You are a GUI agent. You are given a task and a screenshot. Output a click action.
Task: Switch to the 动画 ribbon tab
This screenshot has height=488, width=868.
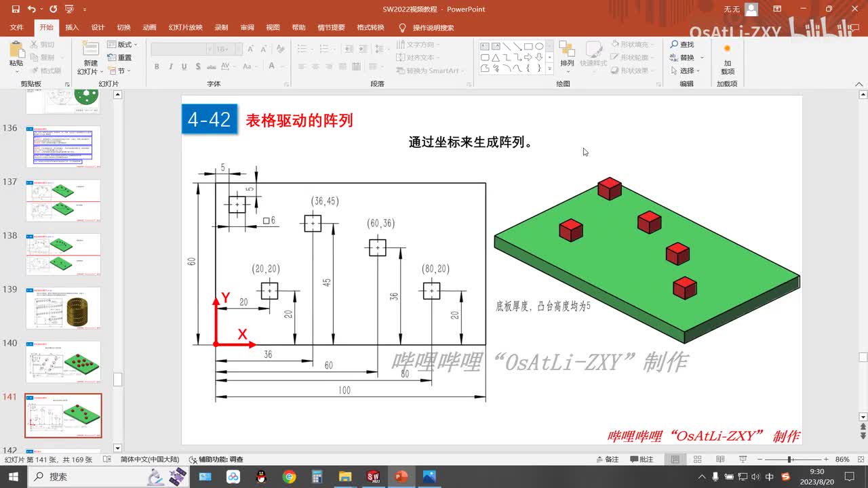(150, 28)
